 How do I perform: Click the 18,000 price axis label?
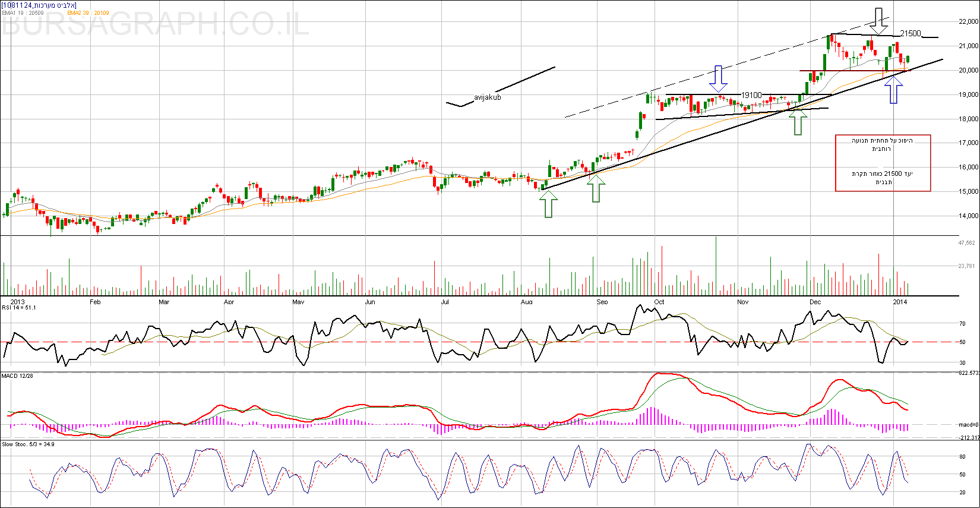pos(968,119)
